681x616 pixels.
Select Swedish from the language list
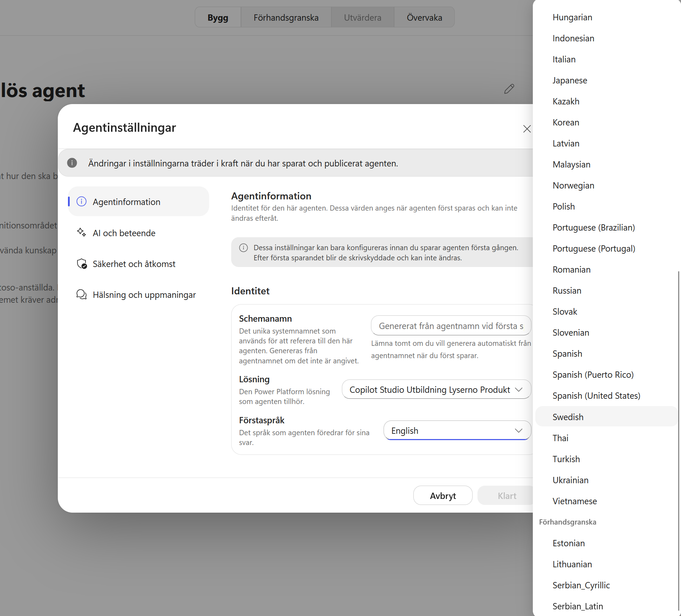pos(606,417)
